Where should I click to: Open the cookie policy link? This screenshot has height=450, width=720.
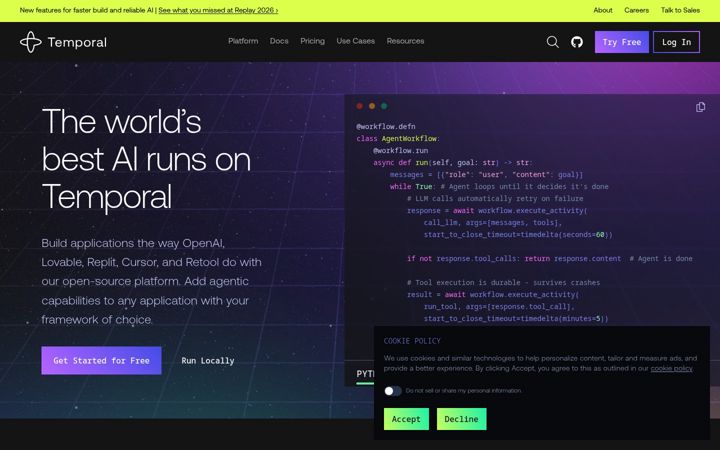coord(671,368)
